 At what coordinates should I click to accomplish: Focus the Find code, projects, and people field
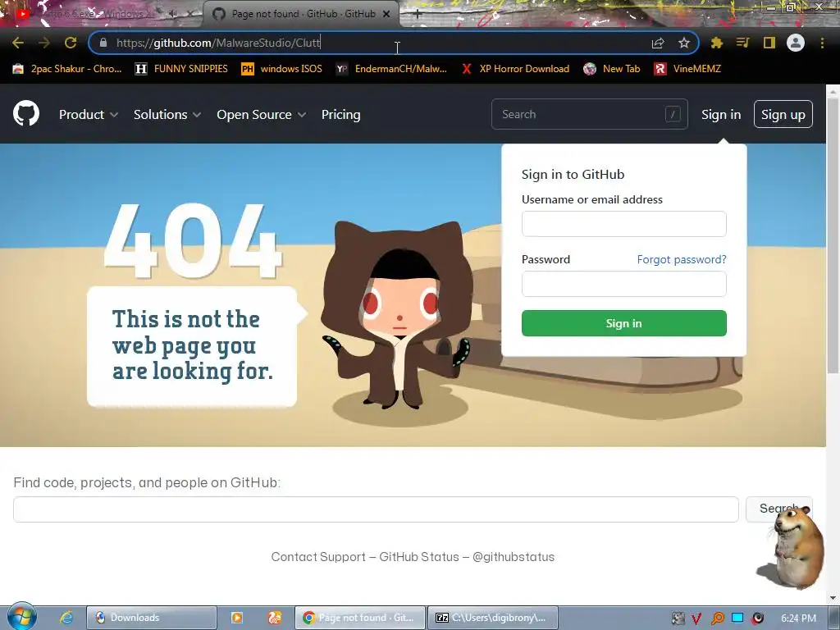pos(376,509)
